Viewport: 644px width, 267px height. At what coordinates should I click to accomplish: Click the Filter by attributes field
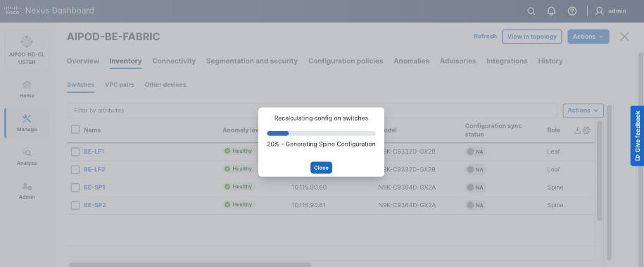click(x=312, y=111)
